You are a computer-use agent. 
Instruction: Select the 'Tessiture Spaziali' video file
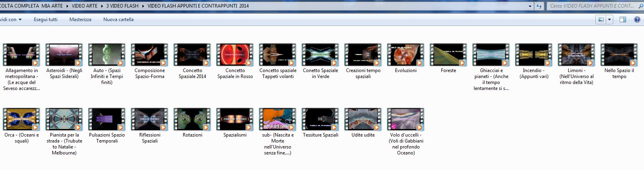[x=320, y=119]
